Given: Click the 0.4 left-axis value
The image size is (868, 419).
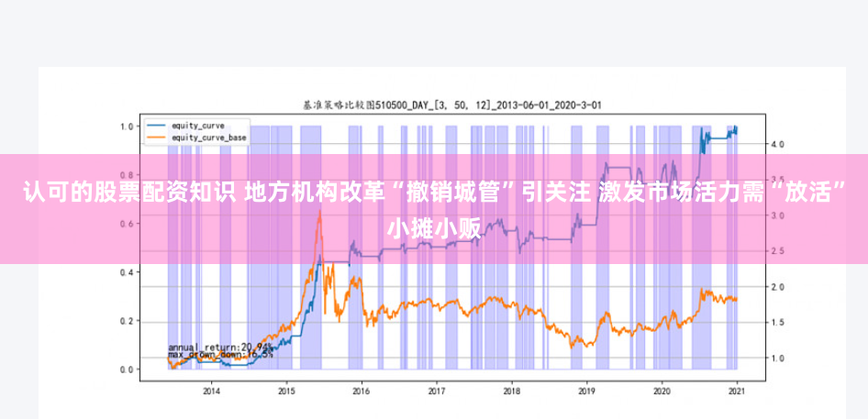Looking at the screenshot, I should tap(128, 272).
